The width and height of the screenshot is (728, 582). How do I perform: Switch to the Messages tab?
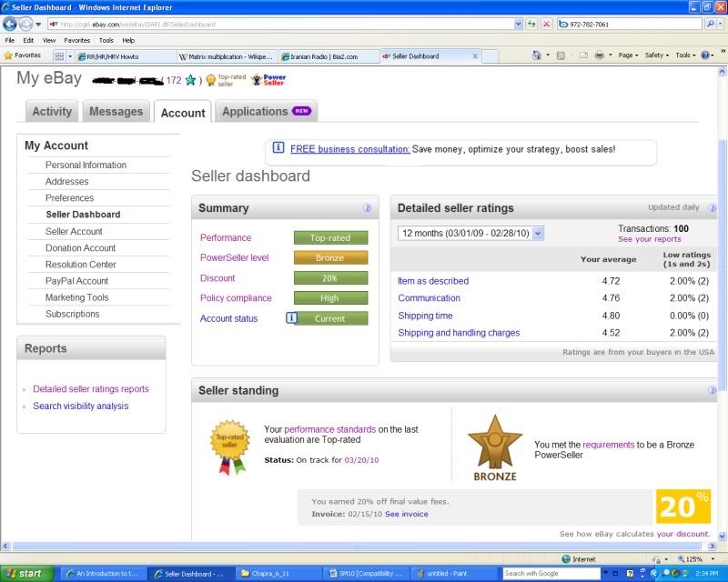116,111
